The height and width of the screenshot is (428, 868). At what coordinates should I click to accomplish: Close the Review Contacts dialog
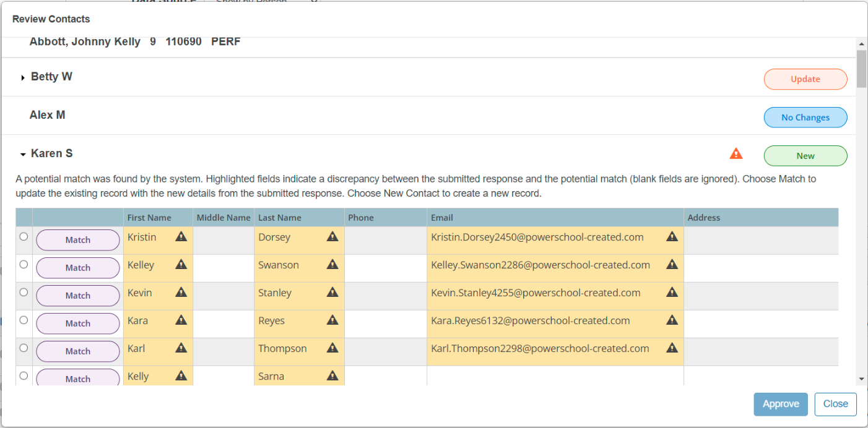(x=835, y=404)
